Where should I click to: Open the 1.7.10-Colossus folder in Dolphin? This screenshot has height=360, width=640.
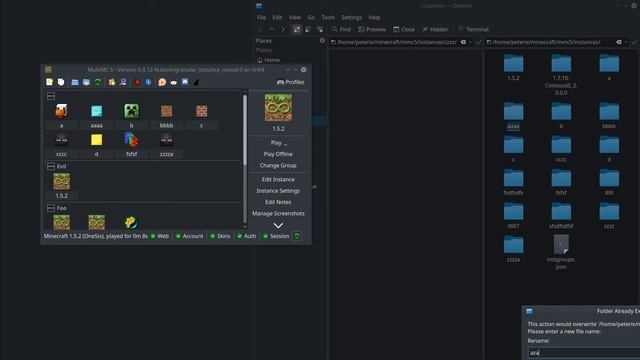pyautogui.click(x=561, y=74)
